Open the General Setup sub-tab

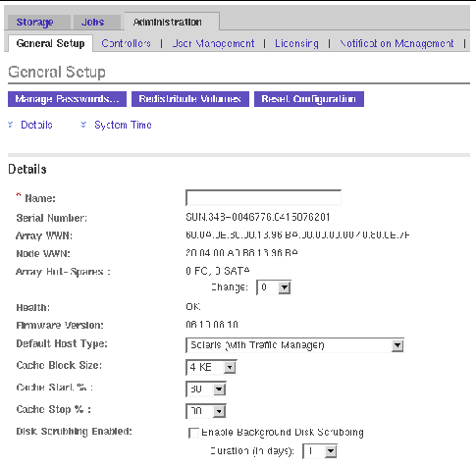click(x=50, y=43)
